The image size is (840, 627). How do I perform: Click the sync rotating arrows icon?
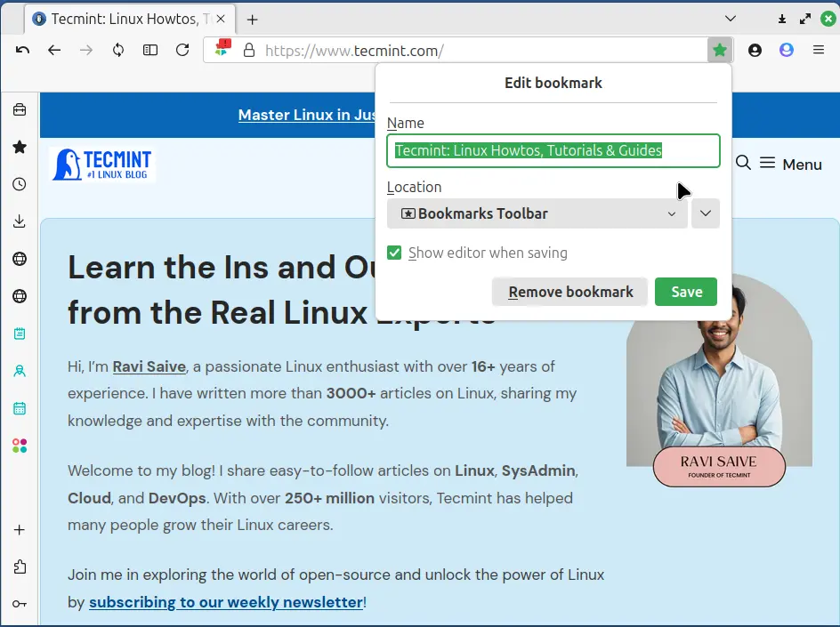[x=117, y=51]
